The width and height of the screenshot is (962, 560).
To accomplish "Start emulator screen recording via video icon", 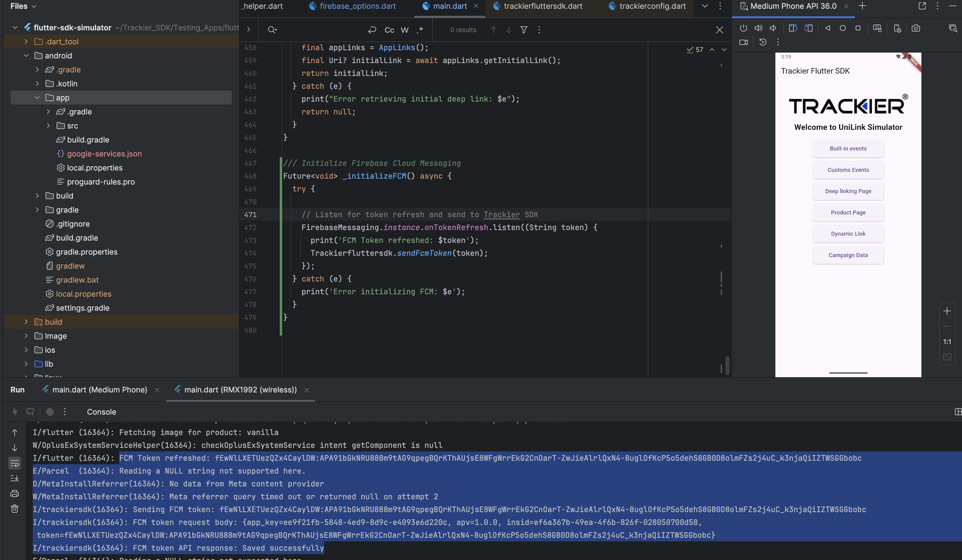I will click(x=743, y=42).
